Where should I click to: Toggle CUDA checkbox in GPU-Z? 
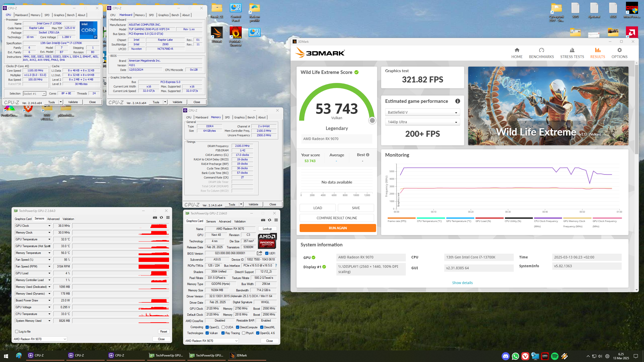tap(223, 327)
